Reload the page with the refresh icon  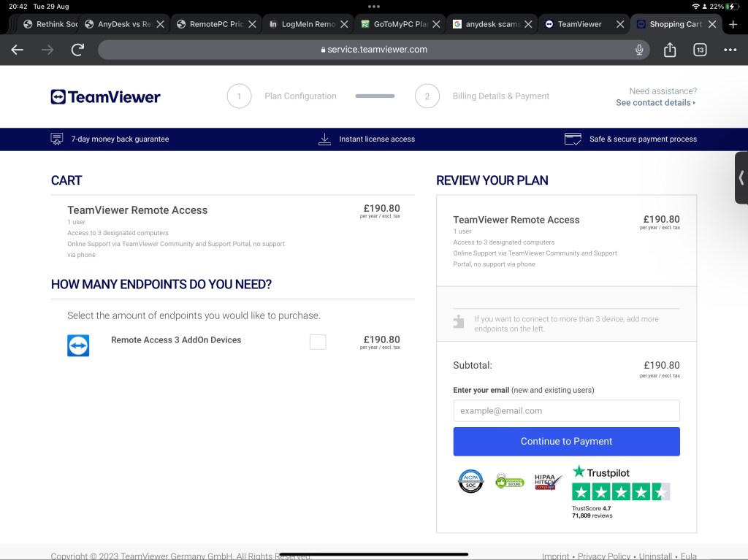coord(77,50)
